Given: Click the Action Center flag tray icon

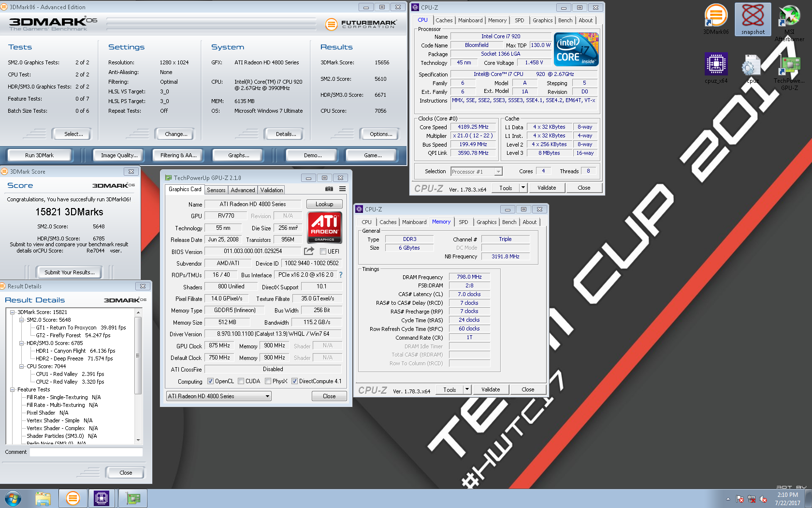Looking at the screenshot, I should click(x=740, y=499).
